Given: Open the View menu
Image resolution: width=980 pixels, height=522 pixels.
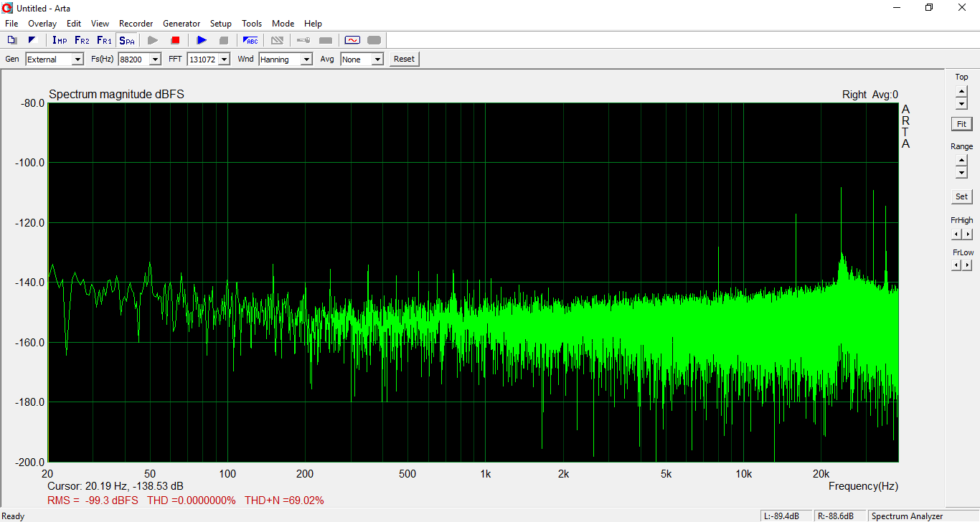Looking at the screenshot, I should [x=100, y=24].
